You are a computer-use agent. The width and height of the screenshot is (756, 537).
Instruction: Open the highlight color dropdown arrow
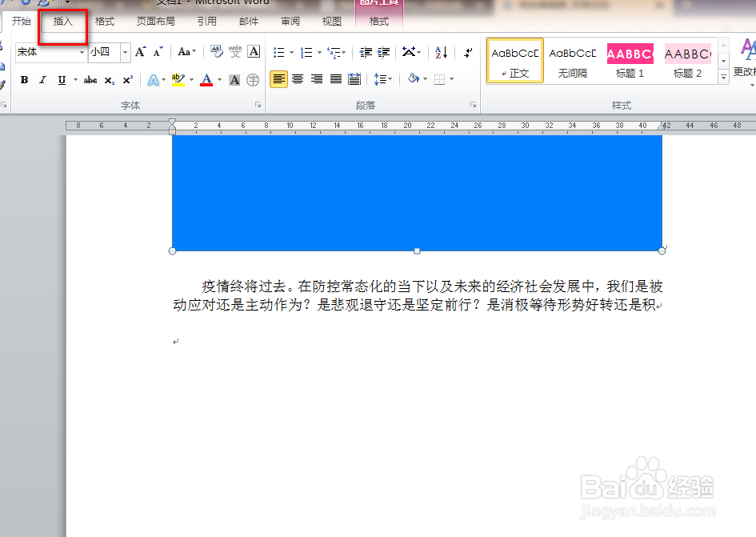tap(192, 80)
